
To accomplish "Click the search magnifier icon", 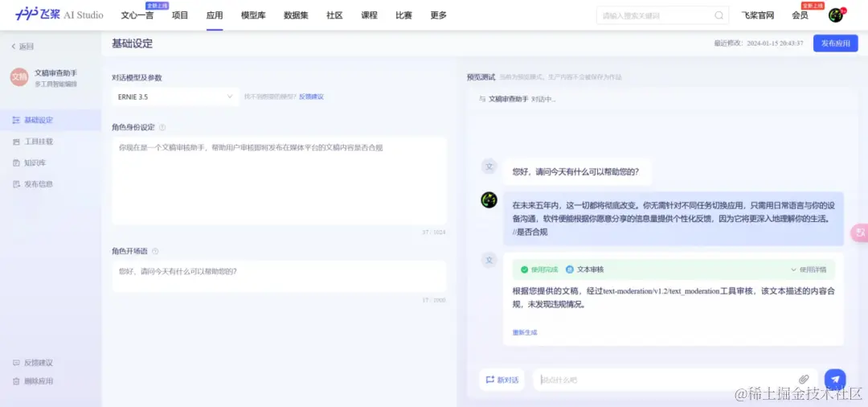I will click(719, 15).
